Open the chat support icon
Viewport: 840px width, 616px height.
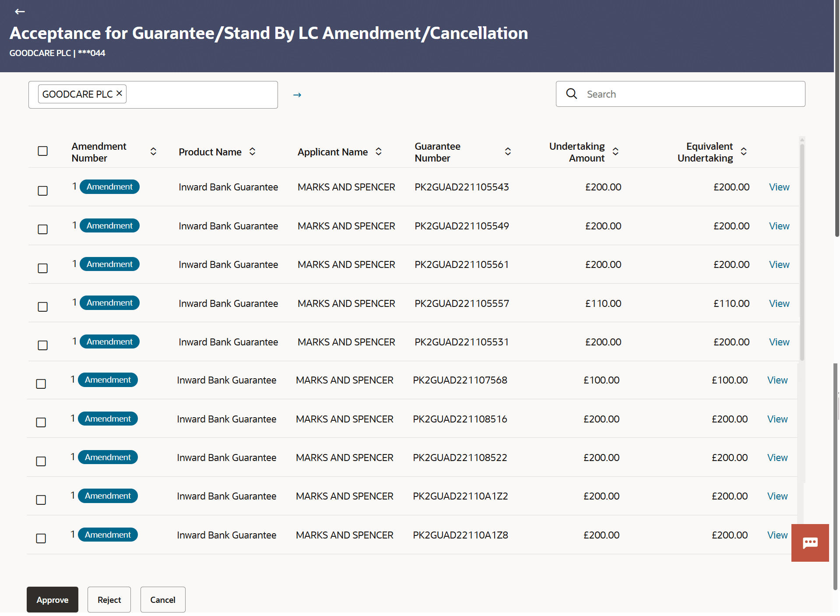click(810, 543)
